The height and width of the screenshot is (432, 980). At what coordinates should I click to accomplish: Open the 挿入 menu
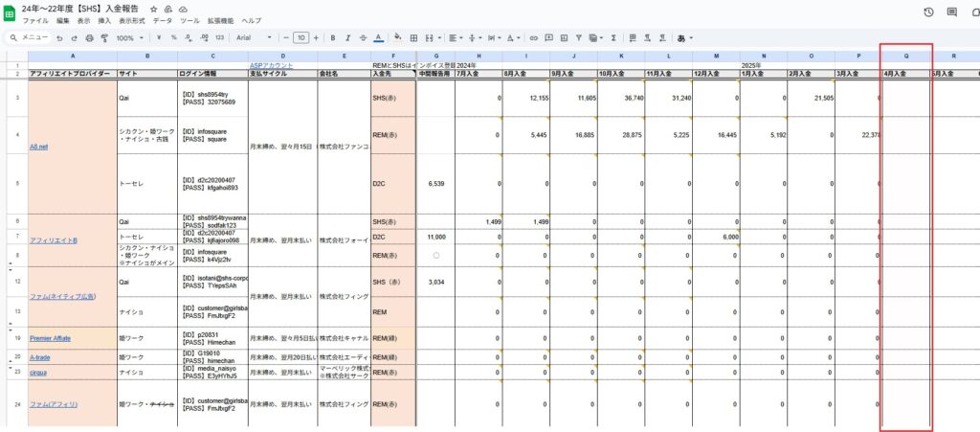pos(104,21)
